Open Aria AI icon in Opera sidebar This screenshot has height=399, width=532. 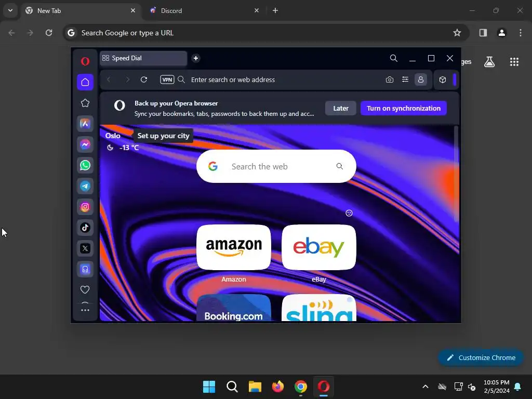[x=85, y=124]
